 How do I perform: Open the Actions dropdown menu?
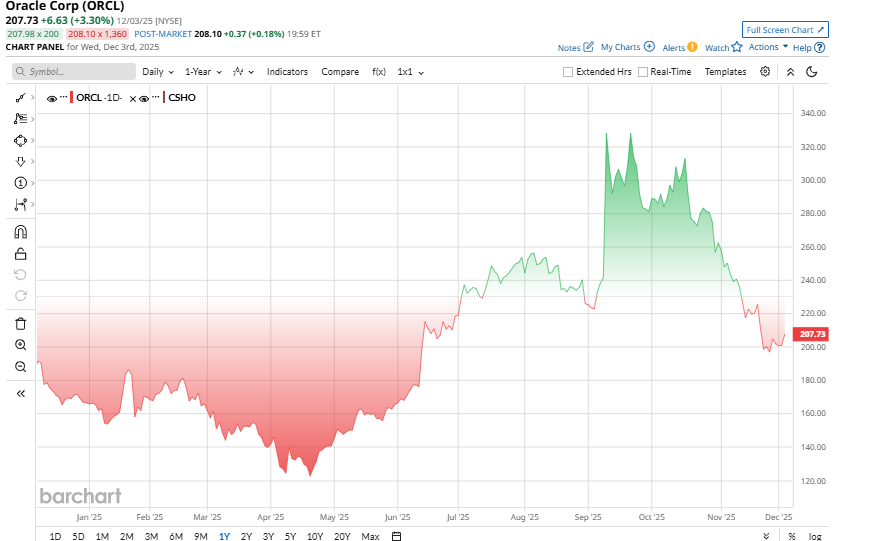(768, 47)
